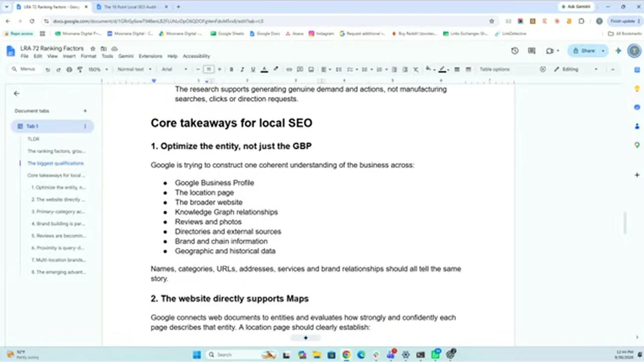Viewport: 644px width, 362px height.
Task: Click the Redo arrow in toolbar
Action: click(x=58, y=69)
